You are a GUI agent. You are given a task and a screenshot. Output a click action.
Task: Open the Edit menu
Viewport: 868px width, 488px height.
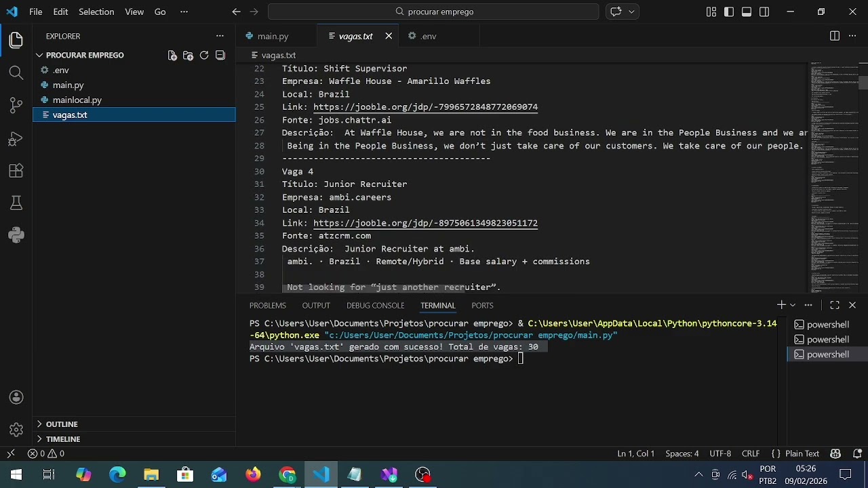(x=60, y=12)
